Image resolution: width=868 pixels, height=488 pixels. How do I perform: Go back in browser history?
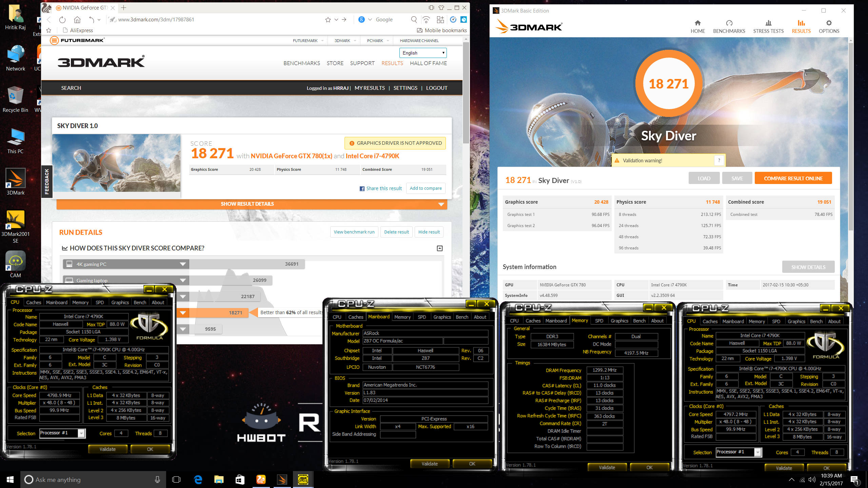(x=49, y=20)
